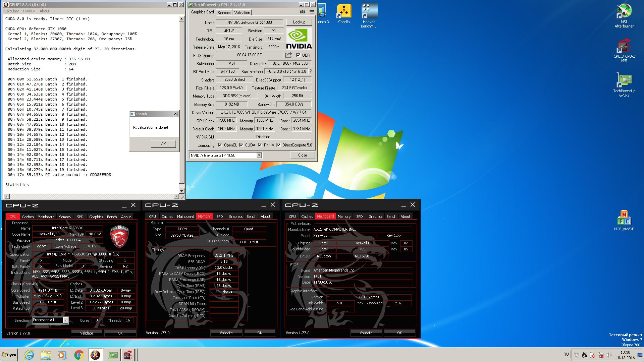Open the About menu in GPUPI
The width and height of the screenshot is (644, 362).
point(45,11)
